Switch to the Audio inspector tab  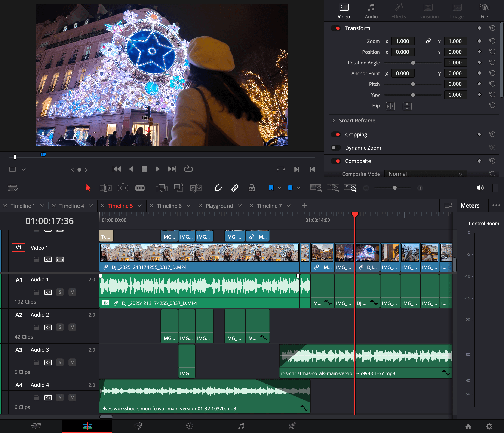(371, 11)
